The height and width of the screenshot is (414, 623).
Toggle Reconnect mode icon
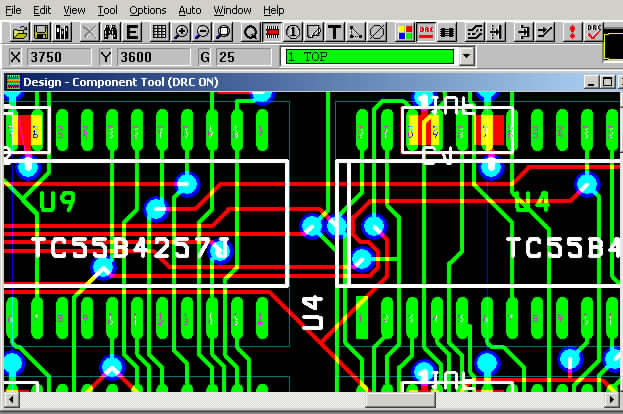[447, 32]
